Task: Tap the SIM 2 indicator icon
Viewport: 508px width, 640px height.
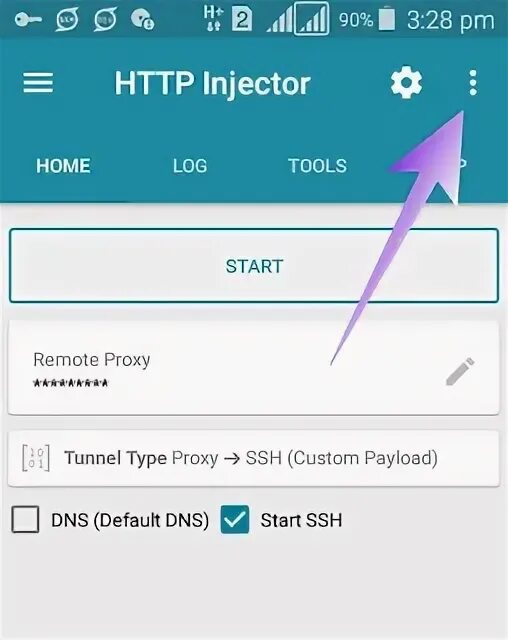Action: 242,19
